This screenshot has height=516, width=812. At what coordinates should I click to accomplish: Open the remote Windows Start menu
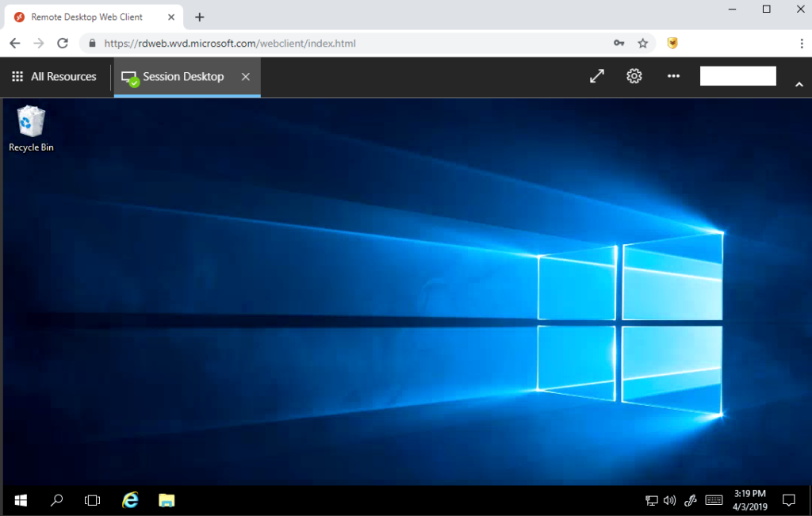click(21, 500)
